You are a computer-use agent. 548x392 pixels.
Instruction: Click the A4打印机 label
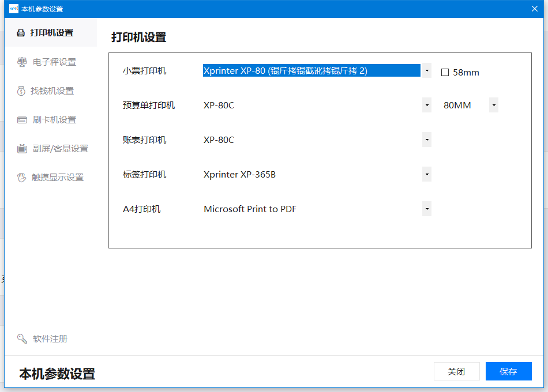[x=141, y=209]
